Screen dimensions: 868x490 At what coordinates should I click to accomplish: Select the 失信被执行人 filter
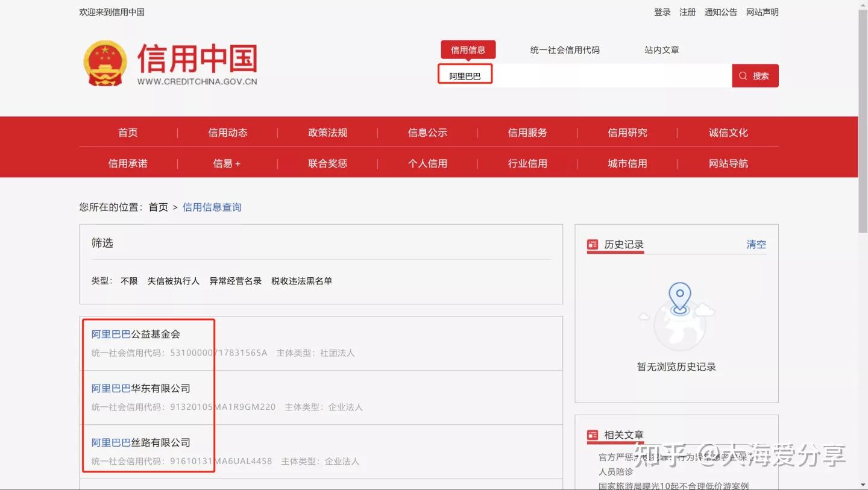coord(174,281)
